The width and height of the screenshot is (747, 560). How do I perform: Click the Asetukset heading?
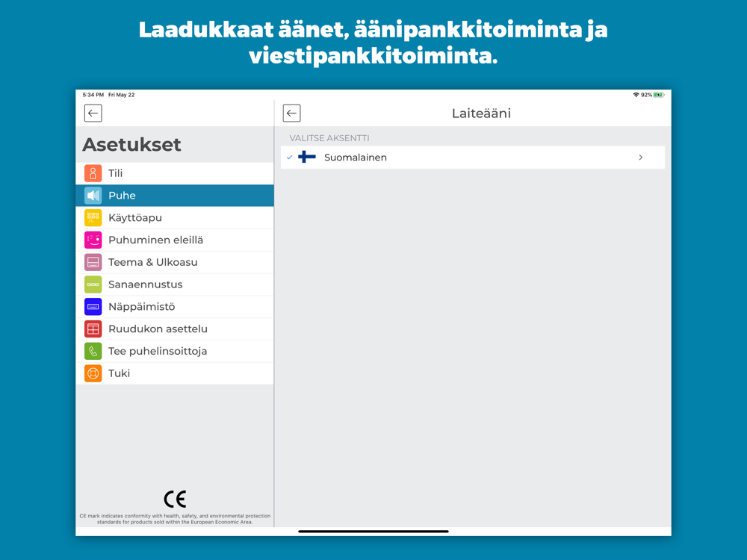[x=131, y=145]
